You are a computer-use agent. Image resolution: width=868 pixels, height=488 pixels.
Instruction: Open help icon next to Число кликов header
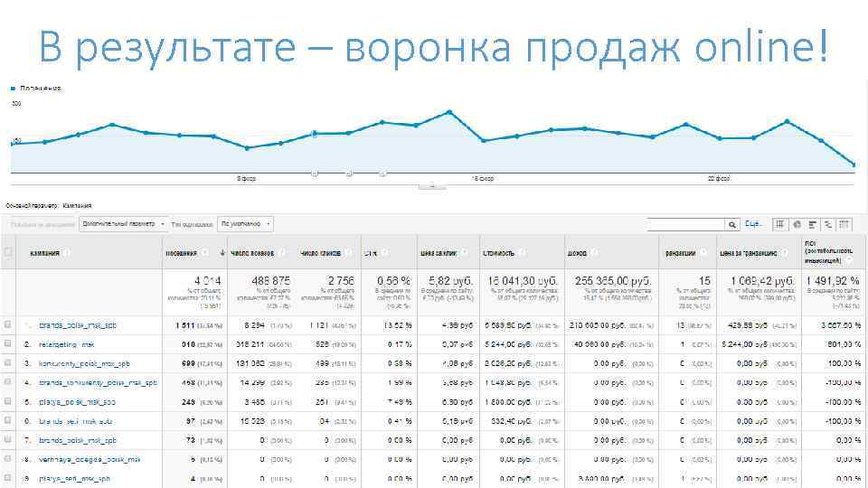(349, 253)
